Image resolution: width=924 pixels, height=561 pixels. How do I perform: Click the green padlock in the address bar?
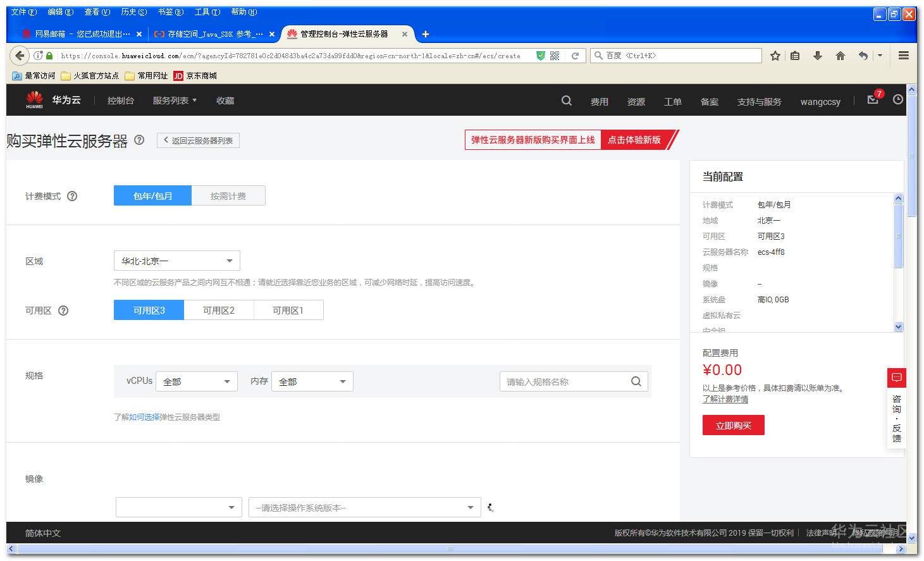[x=49, y=56]
